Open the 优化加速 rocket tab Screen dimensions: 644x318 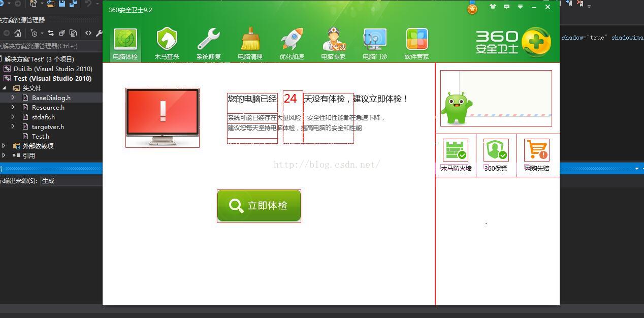pyautogui.click(x=292, y=45)
